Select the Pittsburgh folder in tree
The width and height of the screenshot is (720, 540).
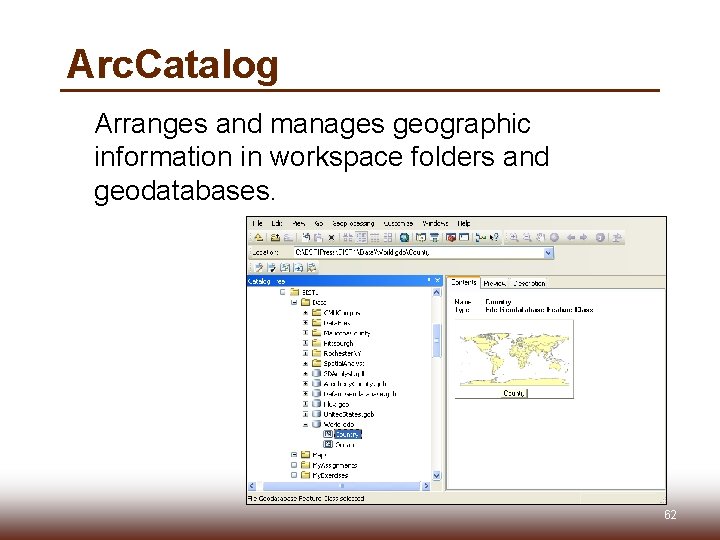pos(338,343)
